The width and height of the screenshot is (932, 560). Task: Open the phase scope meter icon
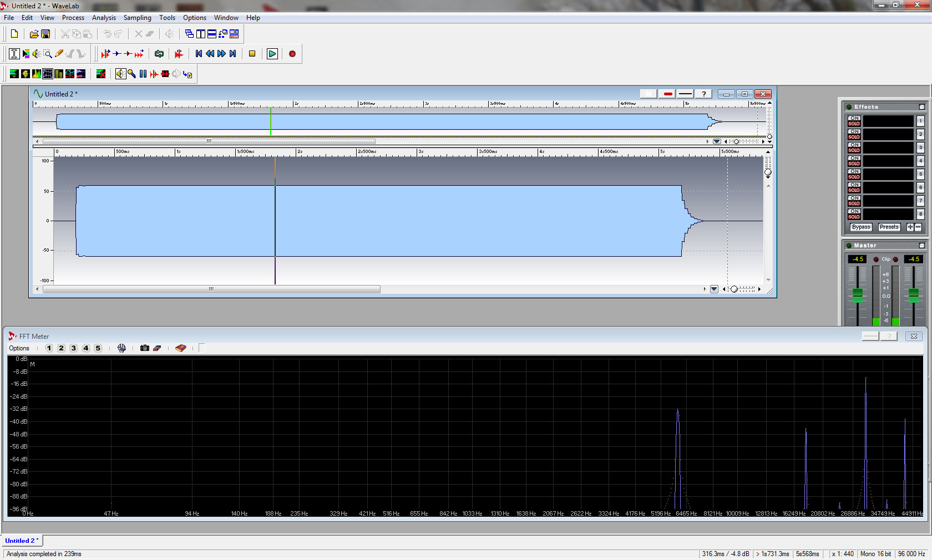(26, 74)
